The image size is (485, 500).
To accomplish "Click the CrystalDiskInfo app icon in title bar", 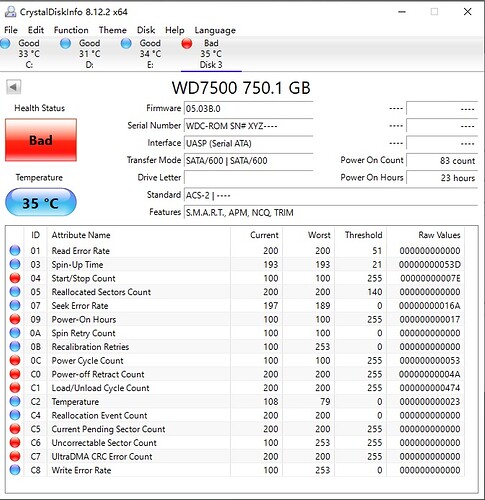I will (10, 12).
